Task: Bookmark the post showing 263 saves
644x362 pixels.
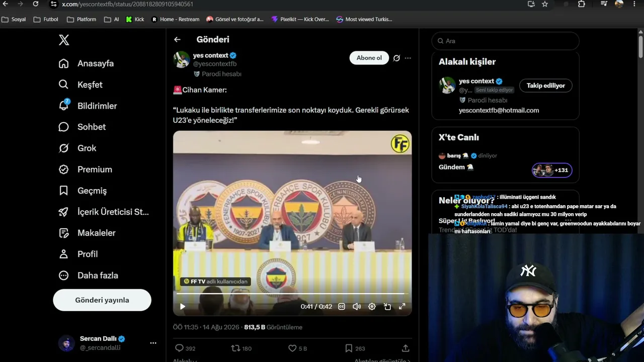Action: 355,348
